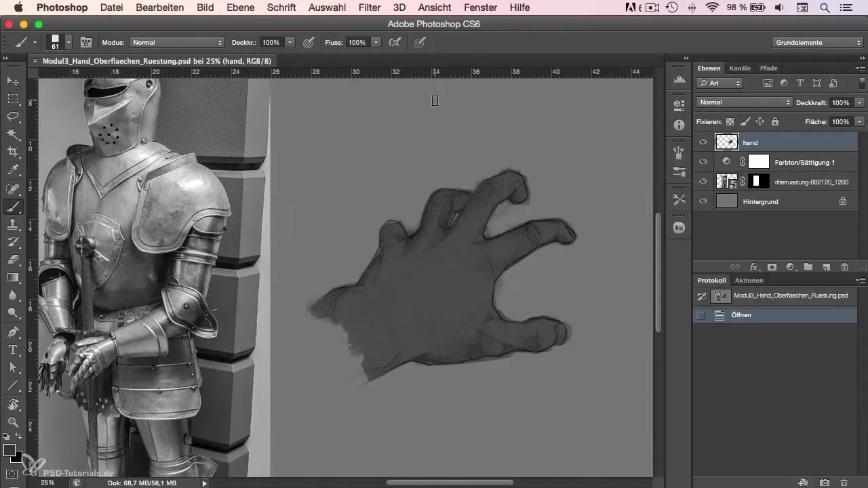This screenshot has height=488, width=868.
Task: Select the Path Selection tool
Action: tap(12, 367)
